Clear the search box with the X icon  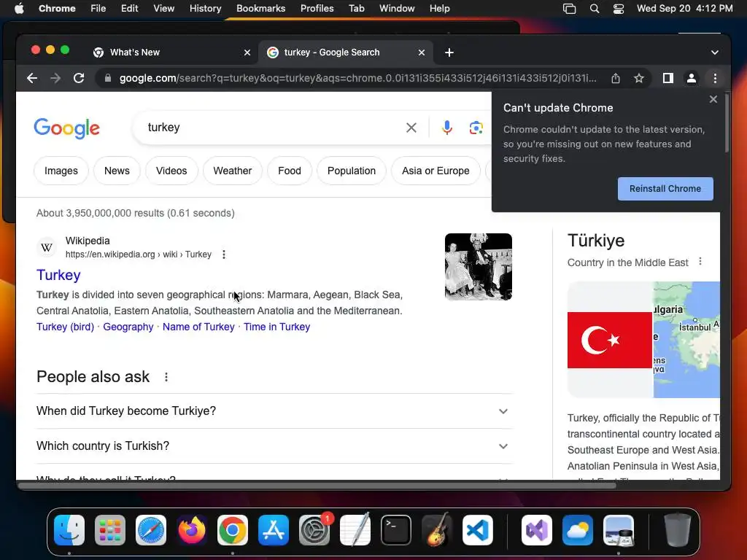click(x=411, y=128)
